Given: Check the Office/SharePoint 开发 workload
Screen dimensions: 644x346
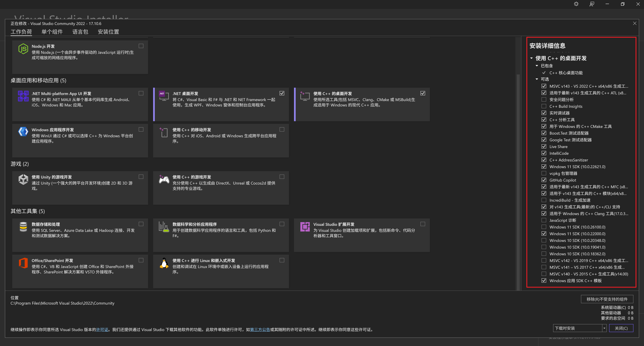Looking at the screenshot, I should coord(141,260).
